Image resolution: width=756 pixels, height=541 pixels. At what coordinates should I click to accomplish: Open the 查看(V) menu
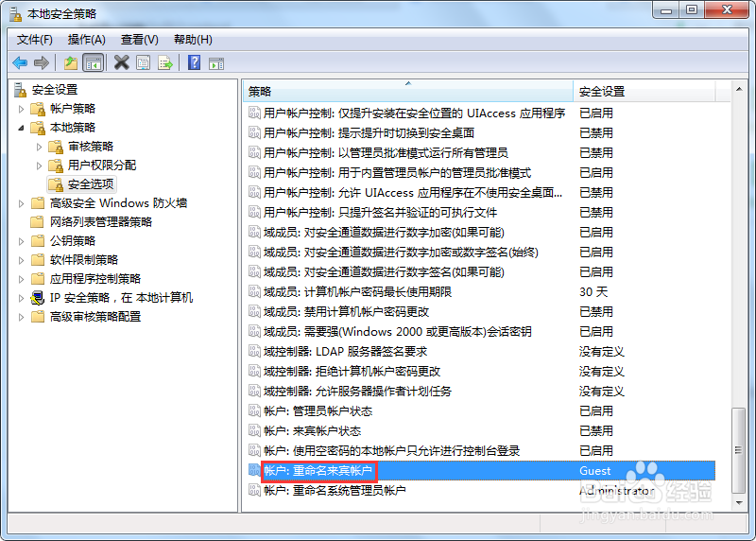click(139, 40)
